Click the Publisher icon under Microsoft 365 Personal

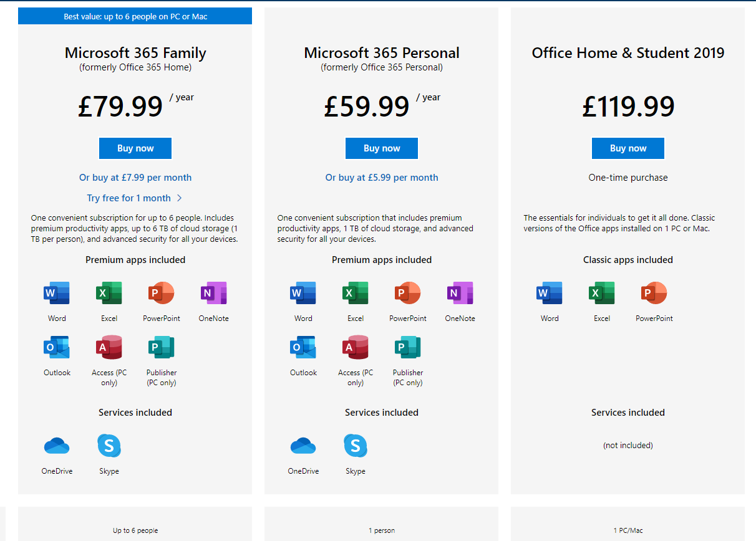[x=408, y=347]
